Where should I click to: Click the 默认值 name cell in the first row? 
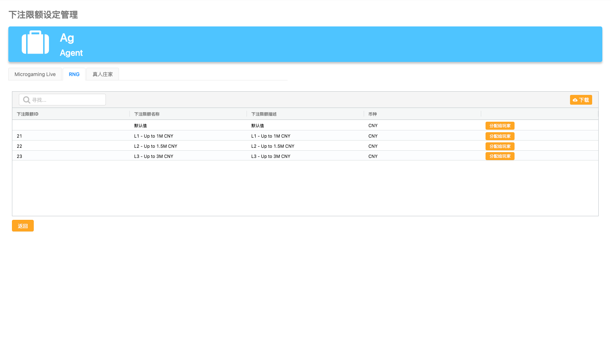(140, 126)
